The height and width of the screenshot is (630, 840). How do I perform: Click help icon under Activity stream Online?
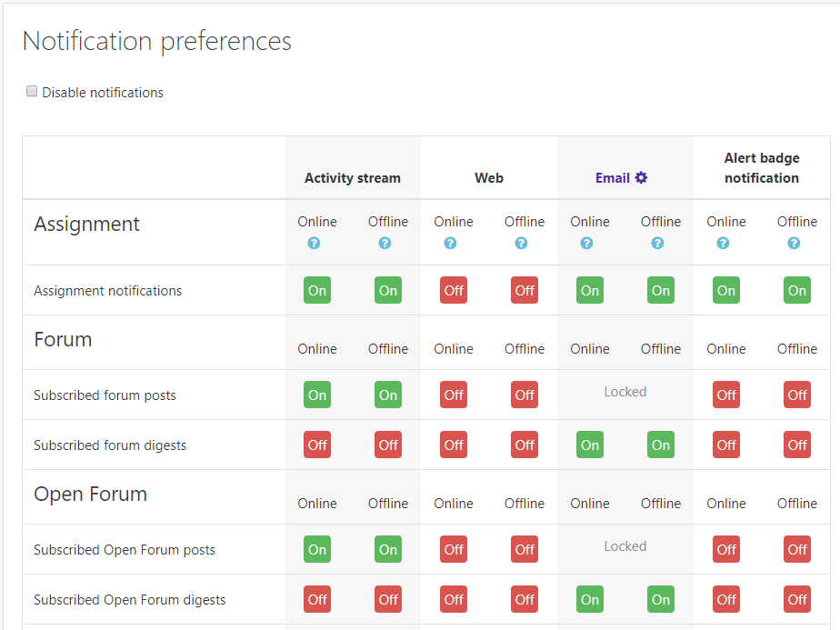tap(314, 244)
